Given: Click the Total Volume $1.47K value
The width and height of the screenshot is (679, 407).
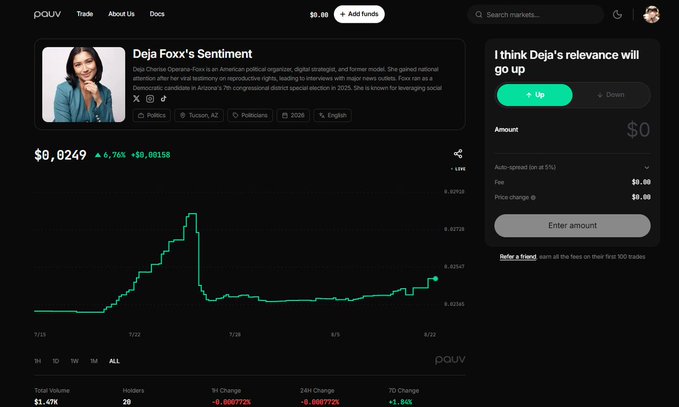Looking at the screenshot, I should pos(46,402).
